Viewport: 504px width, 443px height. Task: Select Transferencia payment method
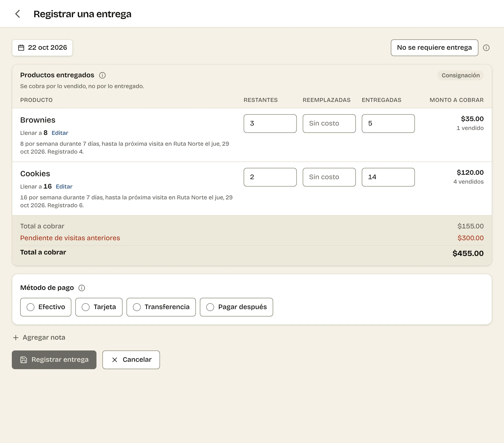point(161,307)
